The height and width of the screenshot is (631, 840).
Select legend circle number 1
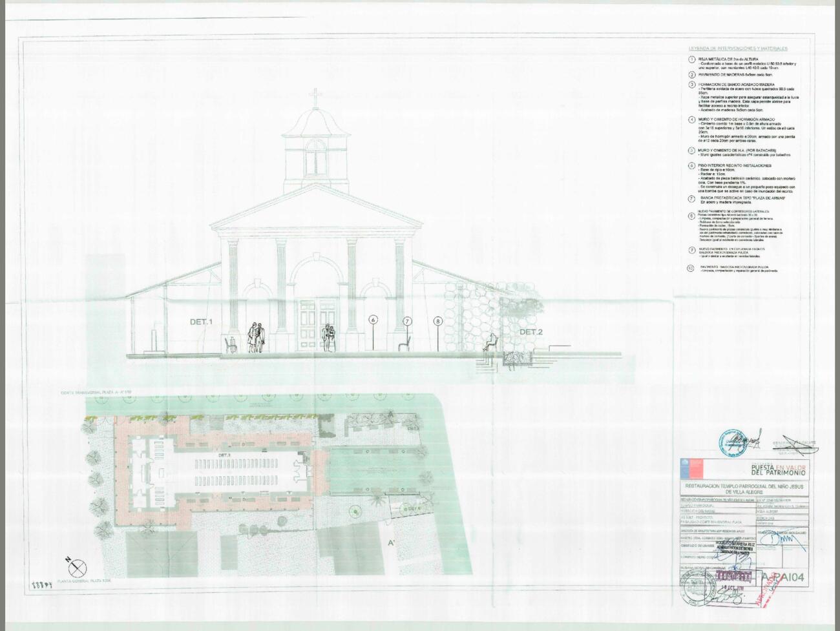pos(691,59)
